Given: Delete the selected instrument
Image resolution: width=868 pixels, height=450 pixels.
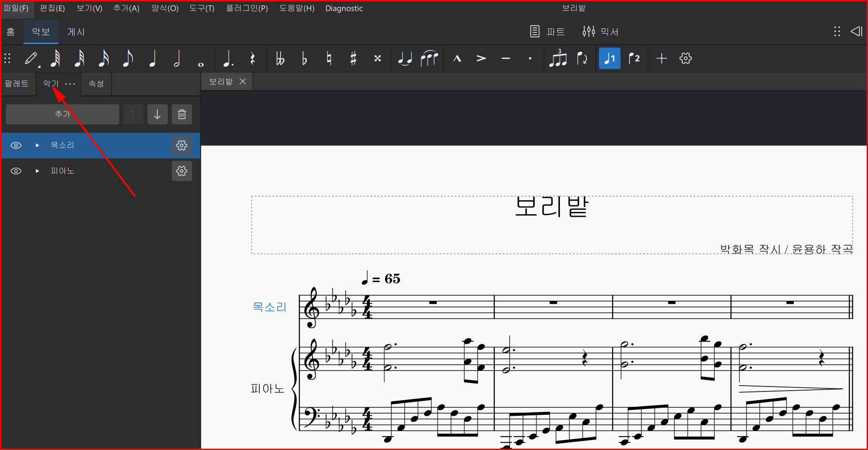Looking at the screenshot, I should 182,114.
